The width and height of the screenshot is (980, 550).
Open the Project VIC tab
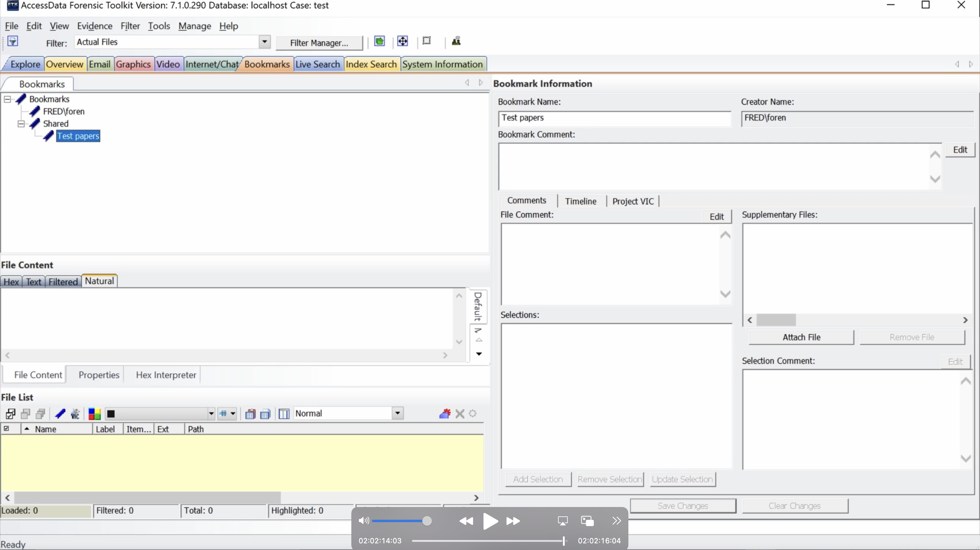pyautogui.click(x=633, y=201)
